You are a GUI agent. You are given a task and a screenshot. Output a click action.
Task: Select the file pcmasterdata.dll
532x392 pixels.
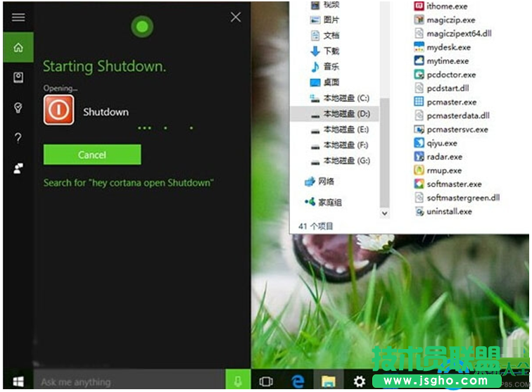point(452,115)
